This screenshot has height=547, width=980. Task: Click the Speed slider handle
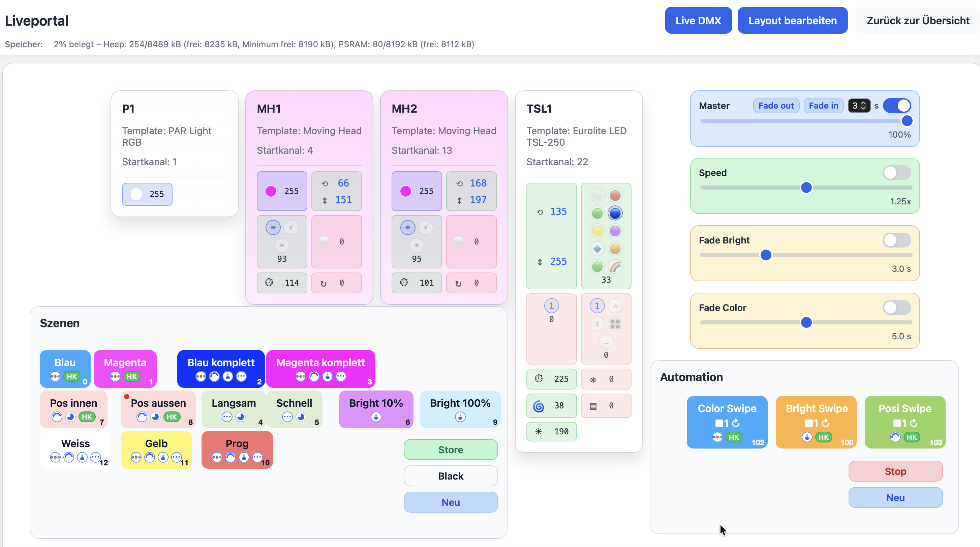tap(806, 187)
